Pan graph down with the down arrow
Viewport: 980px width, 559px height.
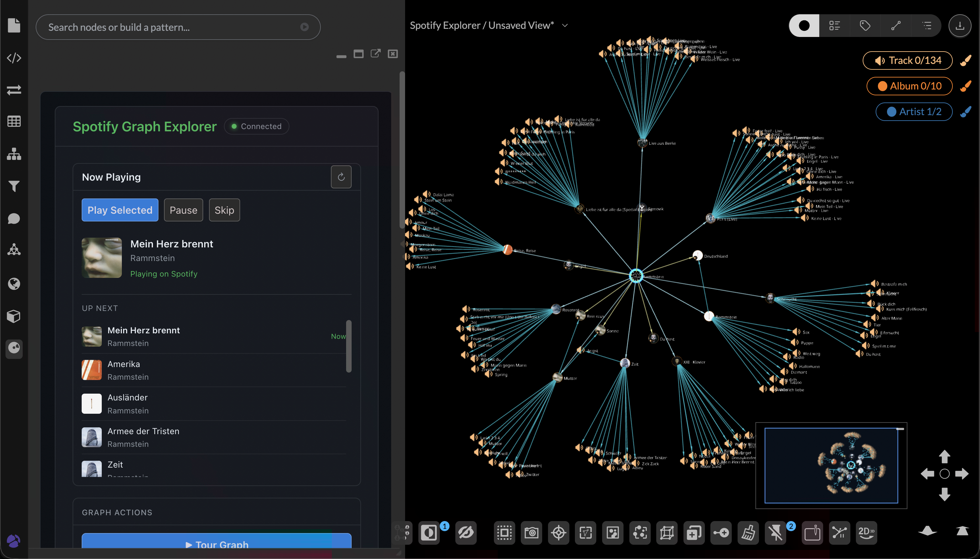[944, 494]
